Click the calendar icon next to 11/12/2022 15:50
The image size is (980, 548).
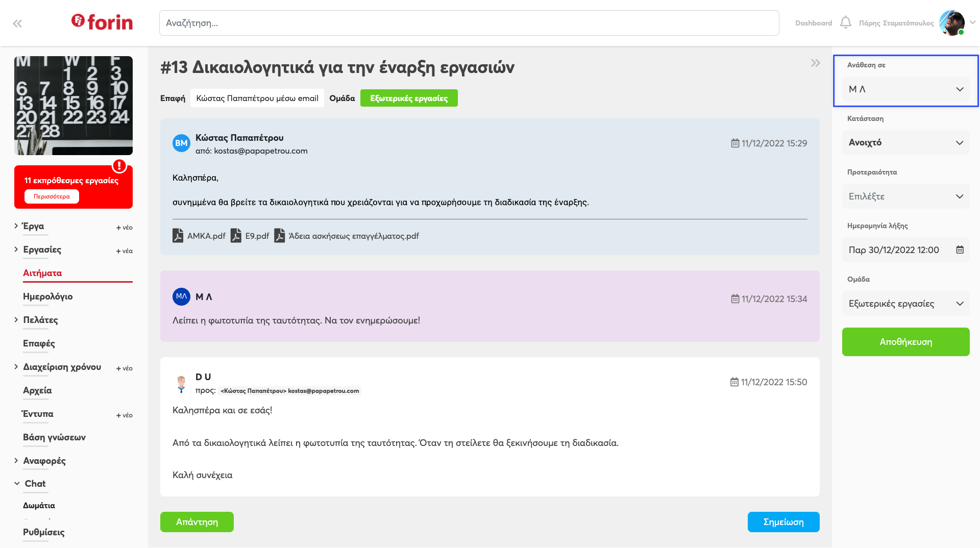[734, 382]
